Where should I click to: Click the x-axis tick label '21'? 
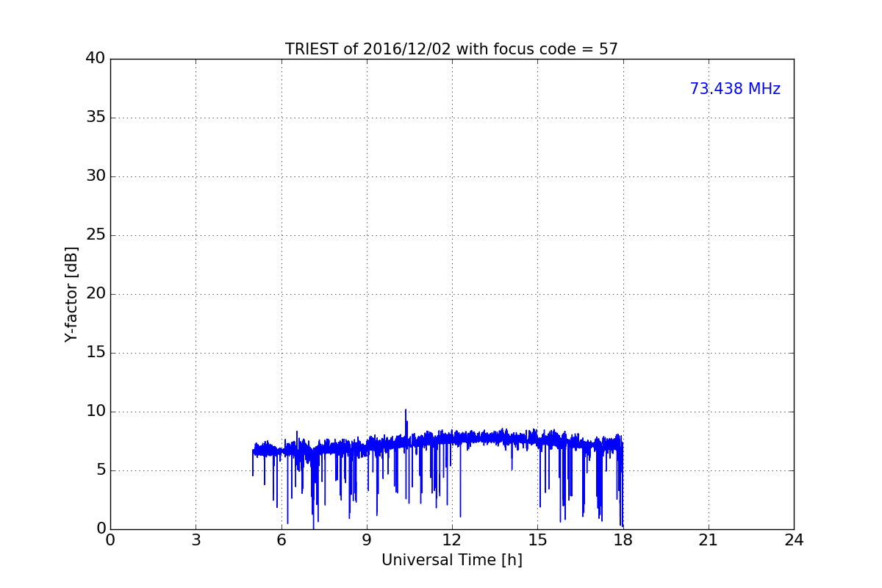pos(709,540)
